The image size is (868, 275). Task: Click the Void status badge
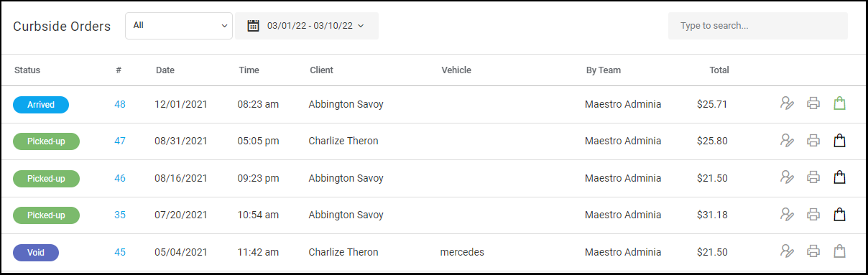(36, 253)
